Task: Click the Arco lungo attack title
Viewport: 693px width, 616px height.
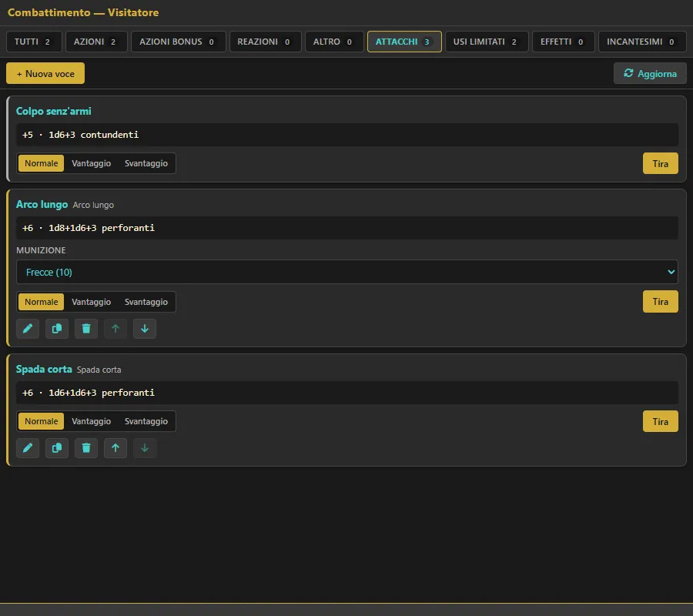Action: coord(42,204)
